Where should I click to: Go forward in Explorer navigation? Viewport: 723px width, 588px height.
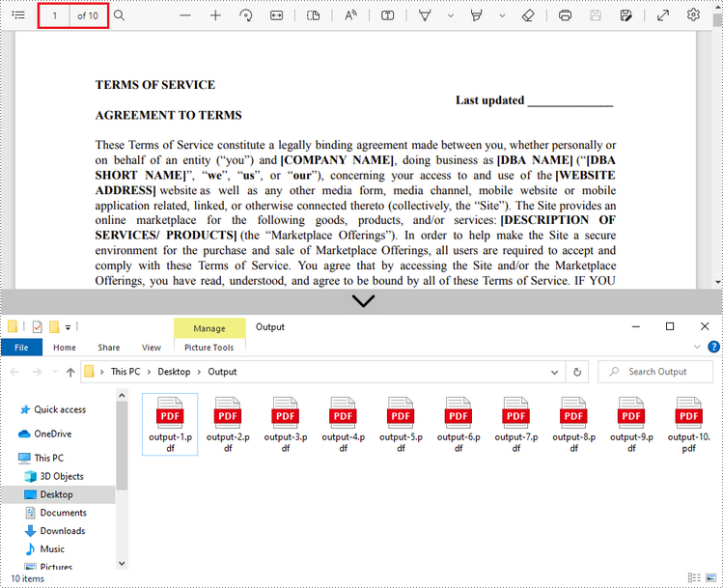point(37,372)
